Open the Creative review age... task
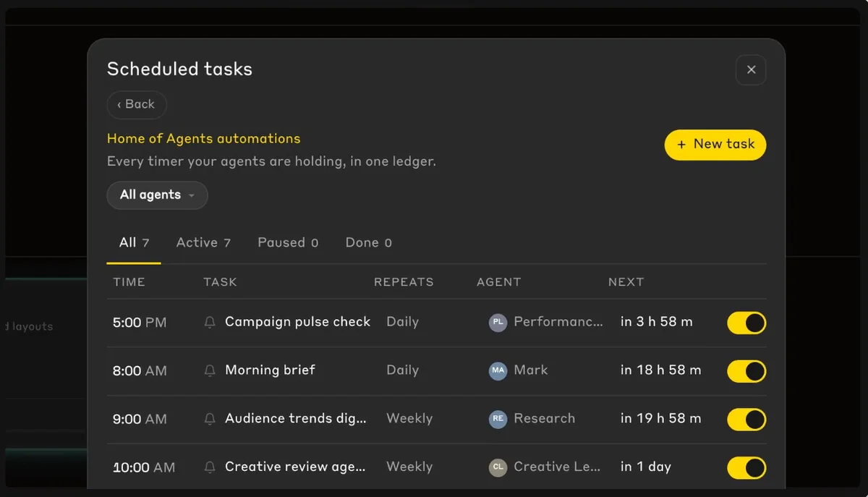Viewport: 868px width, 497px height. (x=295, y=467)
